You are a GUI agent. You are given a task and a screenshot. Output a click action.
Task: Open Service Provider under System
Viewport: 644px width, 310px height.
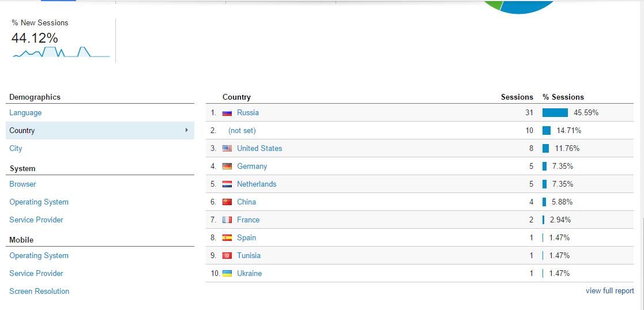pyautogui.click(x=36, y=220)
